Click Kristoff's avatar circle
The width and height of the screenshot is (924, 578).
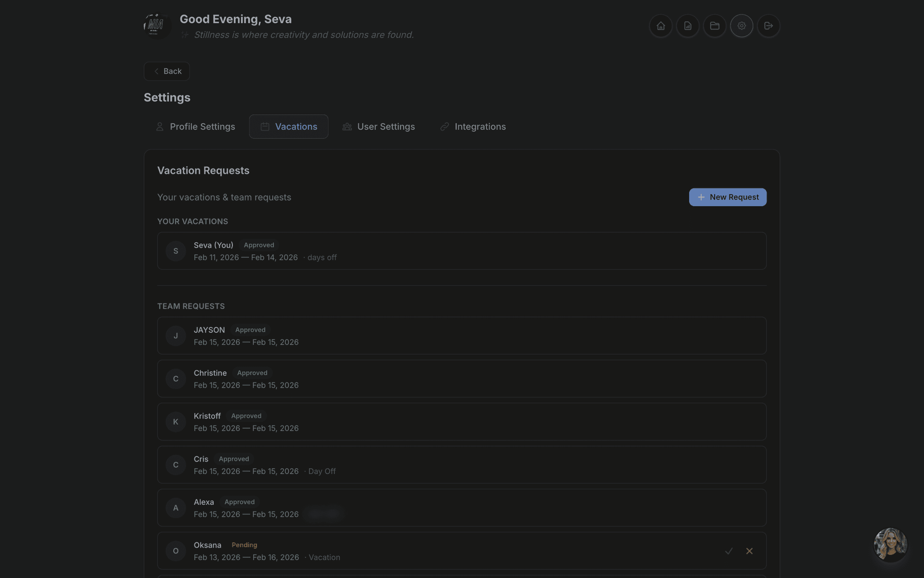coord(176,422)
